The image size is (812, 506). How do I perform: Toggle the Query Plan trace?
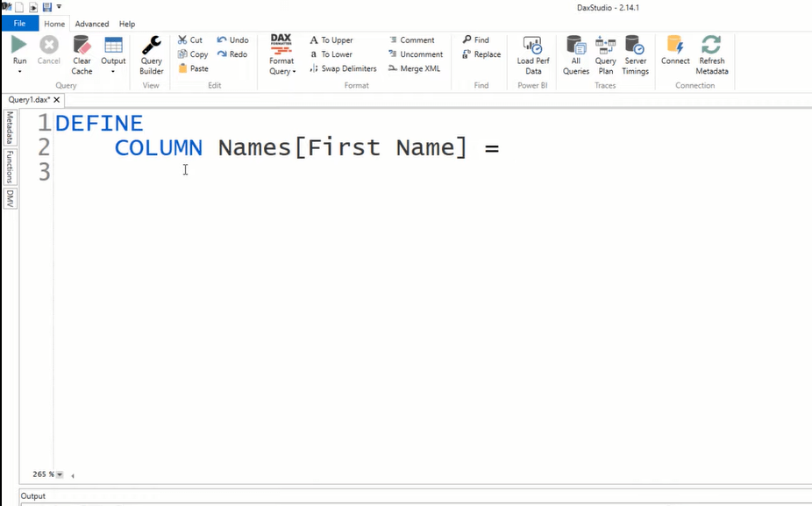[x=605, y=55]
